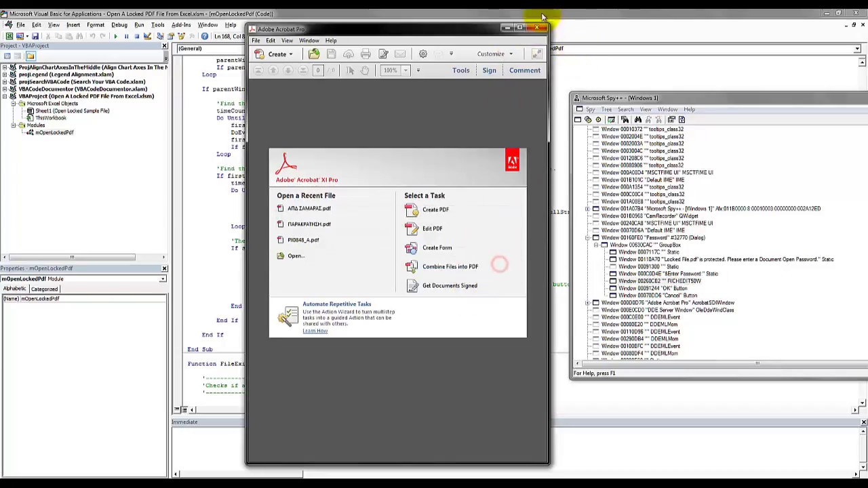Open the blue Help question icon in VBA

coord(205,36)
